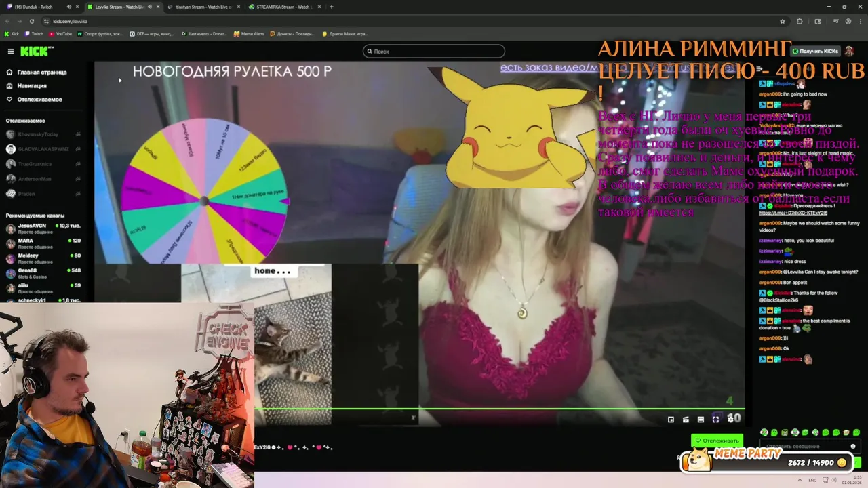
Task: Open the Kick hamburger sidebar menu
Action: coord(10,52)
